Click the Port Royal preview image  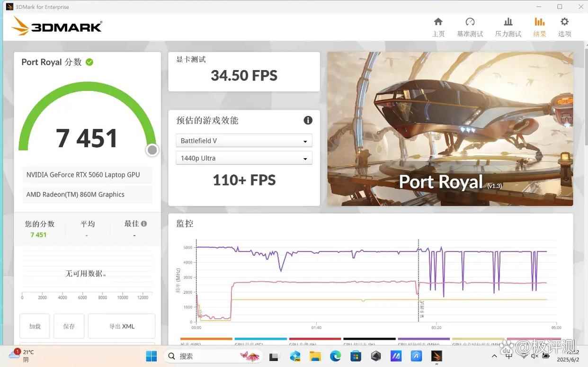pos(450,129)
